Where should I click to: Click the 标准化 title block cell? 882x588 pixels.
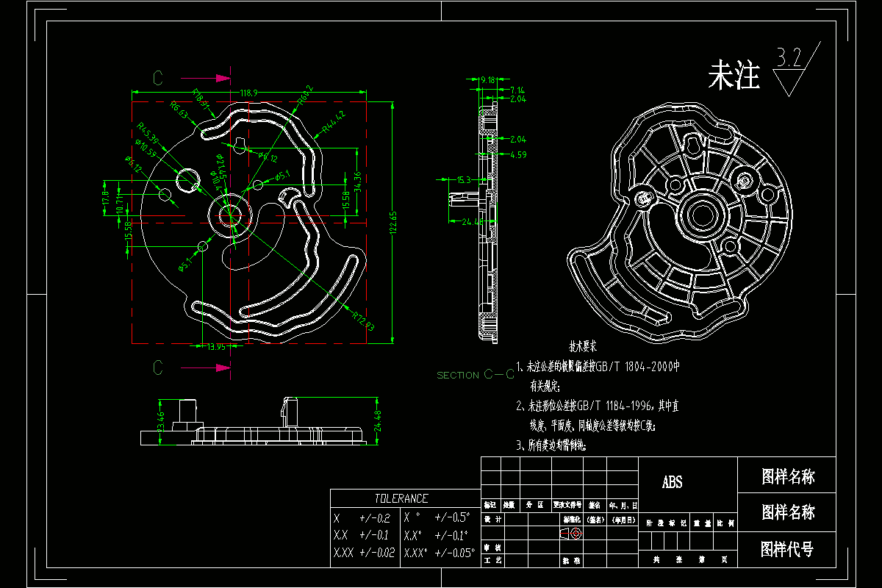(x=571, y=519)
